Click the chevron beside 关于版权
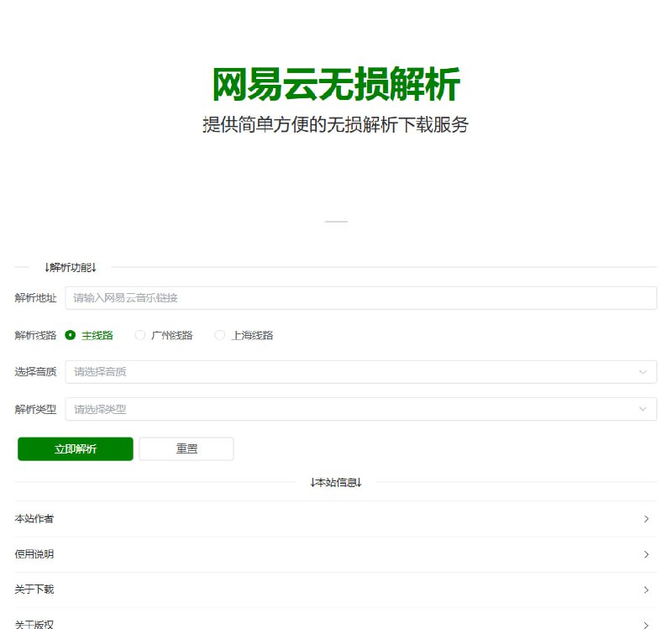672x629 pixels. (x=647, y=623)
